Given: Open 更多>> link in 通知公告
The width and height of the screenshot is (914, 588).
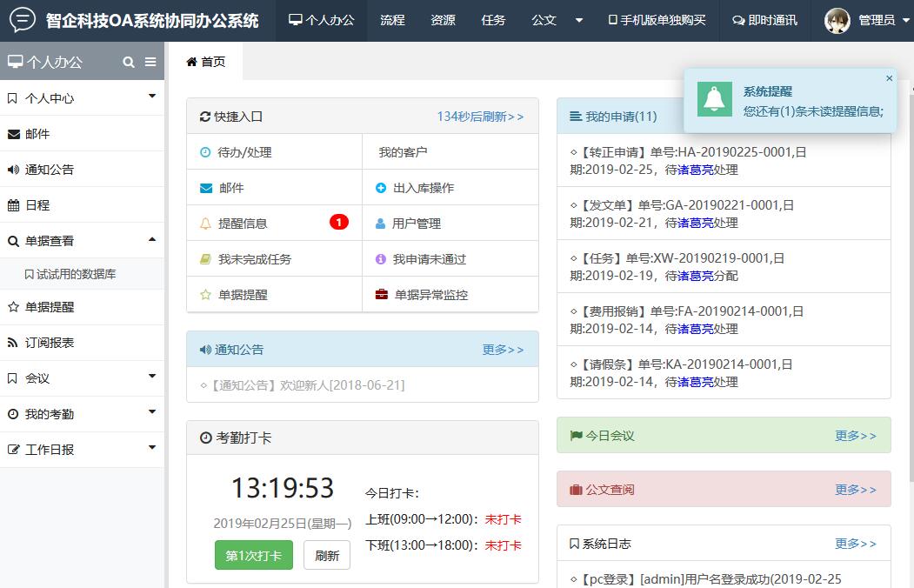Looking at the screenshot, I should tap(503, 350).
